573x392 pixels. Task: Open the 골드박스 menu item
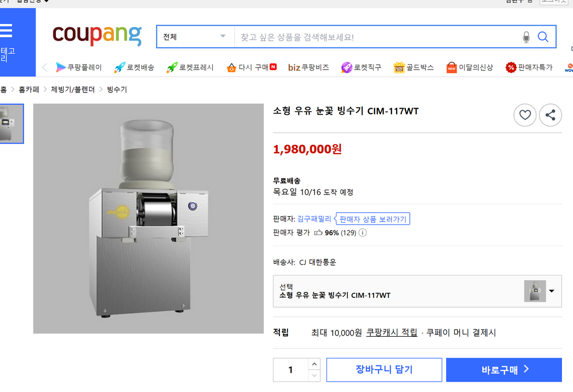414,67
